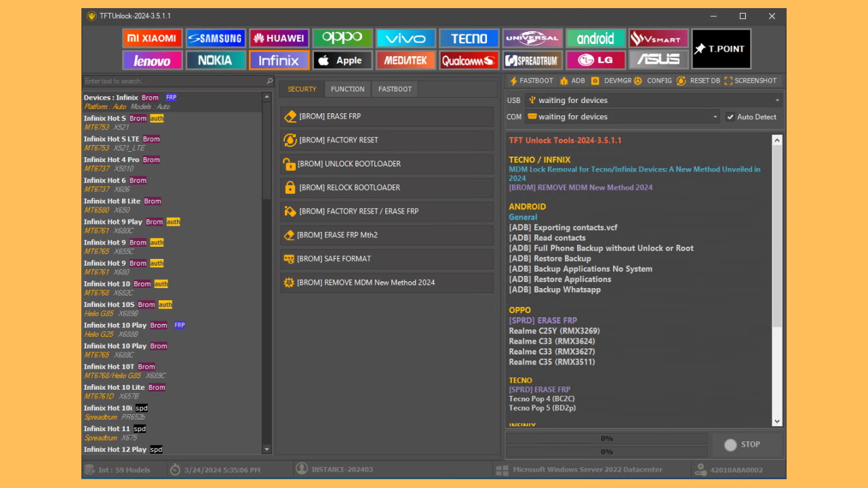Open the Huawei brand section
The width and height of the screenshot is (868, 488).
tap(279, 39)
